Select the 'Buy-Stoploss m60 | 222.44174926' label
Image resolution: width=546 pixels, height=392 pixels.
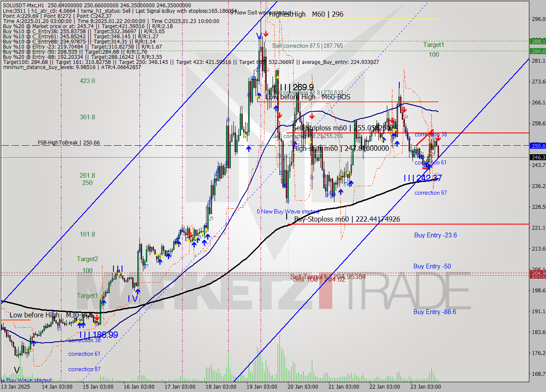coord(347,219)
